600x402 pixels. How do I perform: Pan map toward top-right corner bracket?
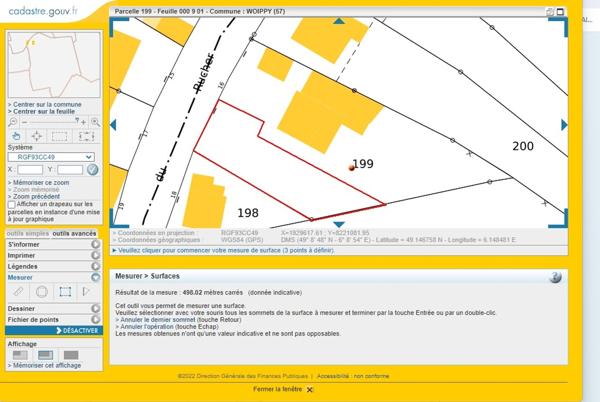[559, 25]
